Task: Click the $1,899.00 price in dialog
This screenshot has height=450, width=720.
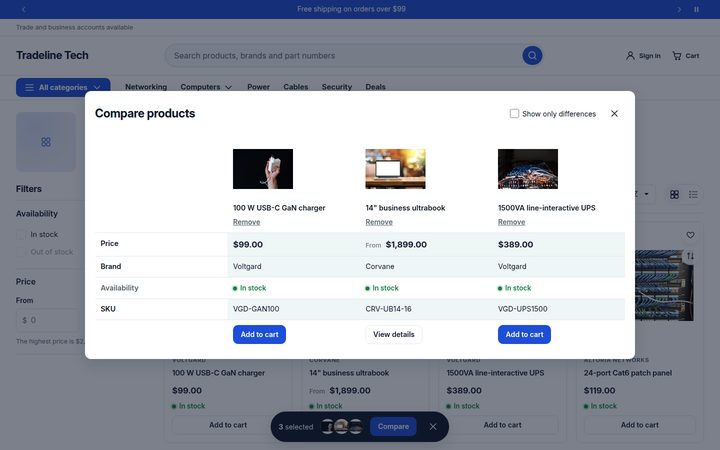Action: (x=406, y=245)
